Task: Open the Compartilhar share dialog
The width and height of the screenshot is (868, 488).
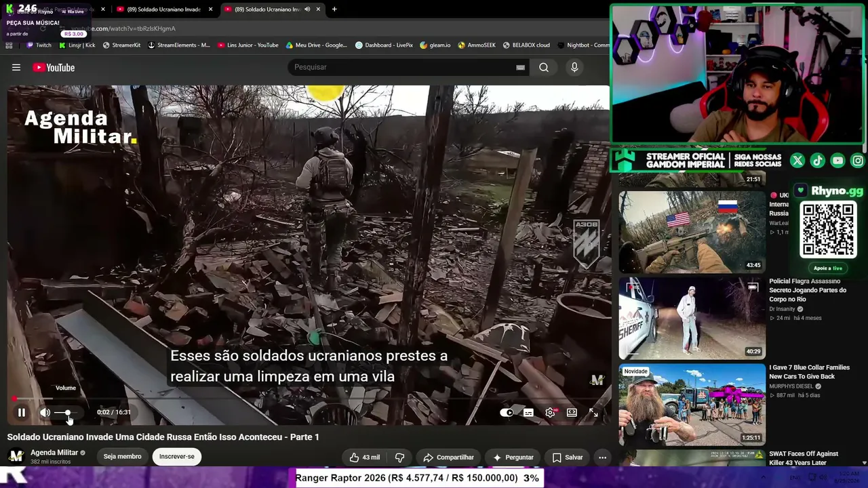Action: pyautogui.click(x=448, y=457)
